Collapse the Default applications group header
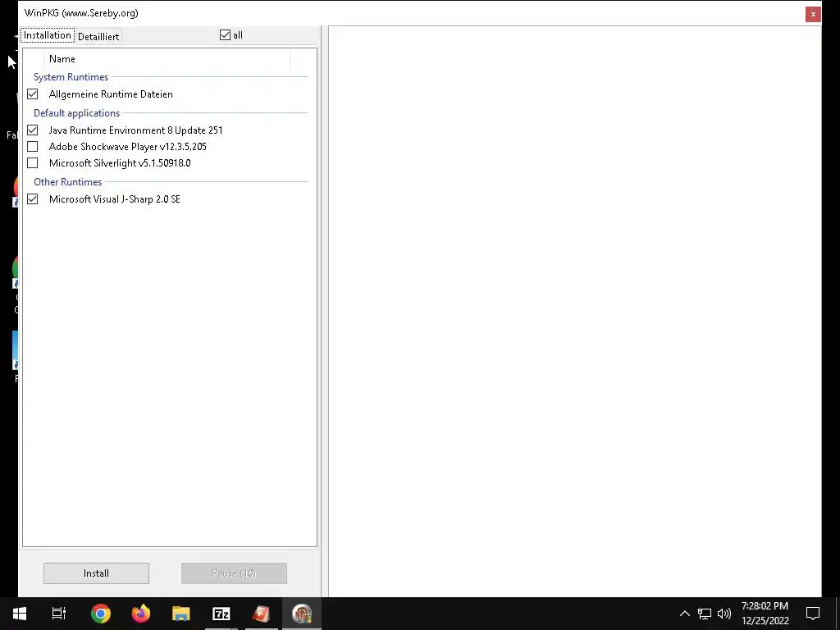Screen dimensions: 840x630 pyautogui.click(x=76, y=113)
